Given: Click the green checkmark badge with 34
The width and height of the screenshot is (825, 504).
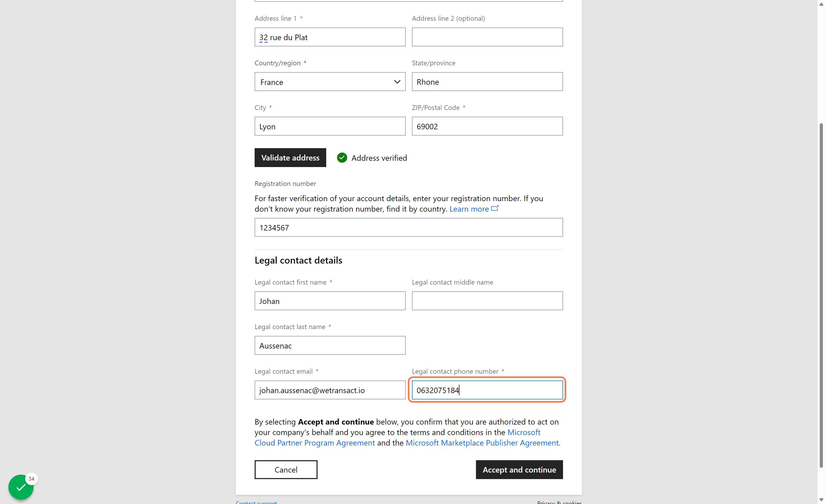Looking at the screenshot, I should tap(21, 487).
